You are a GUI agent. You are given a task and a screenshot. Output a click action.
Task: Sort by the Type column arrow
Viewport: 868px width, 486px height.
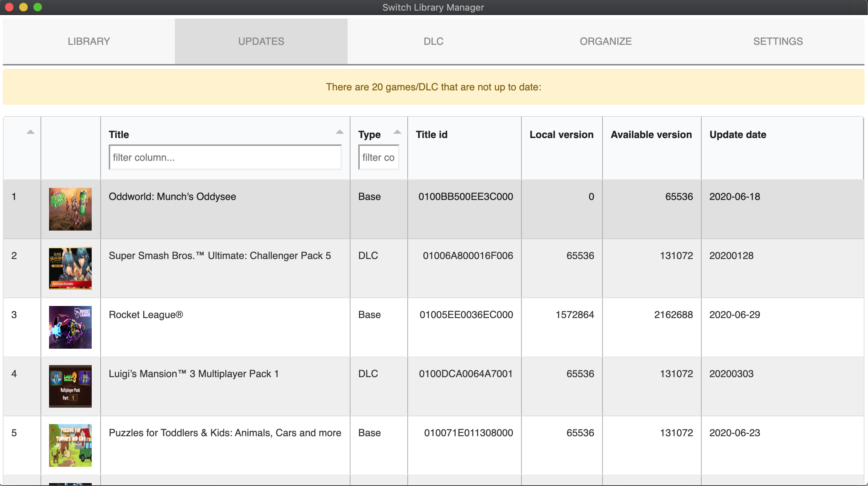397,132
